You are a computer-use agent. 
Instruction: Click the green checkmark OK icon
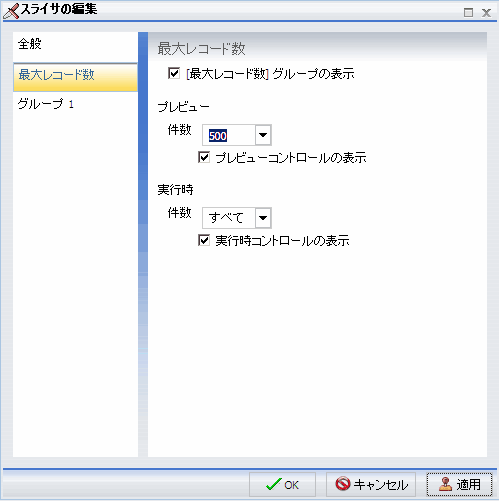(x=274, y=484)
